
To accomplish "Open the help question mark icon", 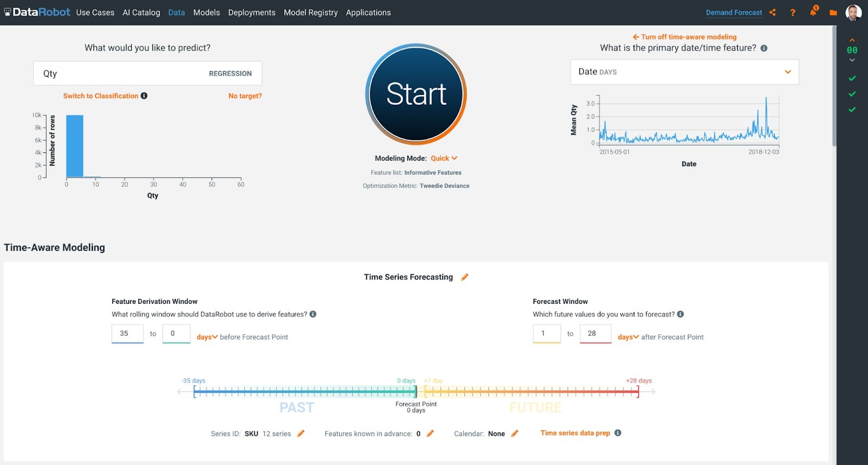I will [x=793, y=12].
